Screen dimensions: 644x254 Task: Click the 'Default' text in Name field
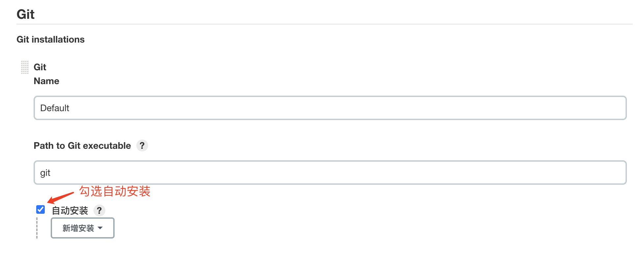55,108
